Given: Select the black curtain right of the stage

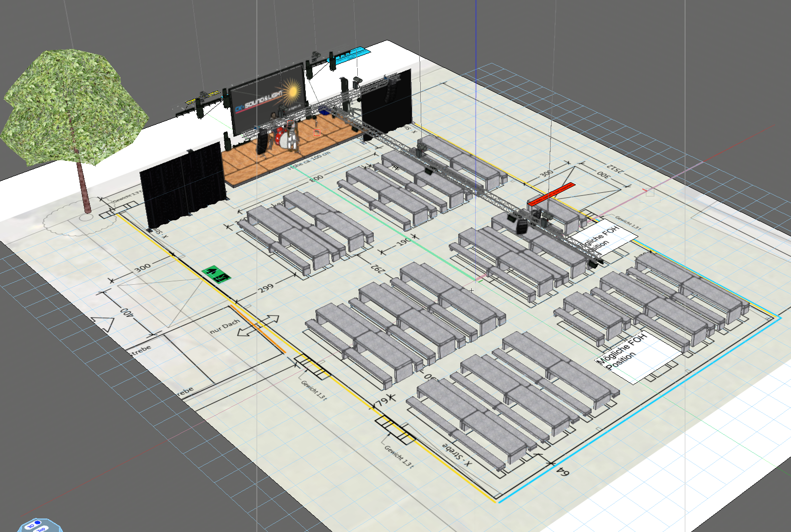Looking at the screenshot, I should (386, 101).
